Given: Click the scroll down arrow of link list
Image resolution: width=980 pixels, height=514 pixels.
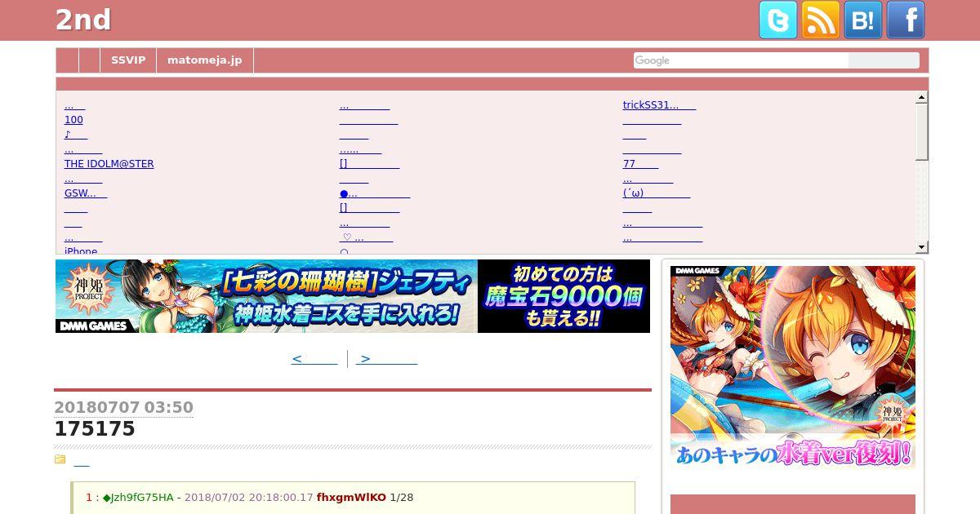Looking at the screenshot, I should [922, 247].
